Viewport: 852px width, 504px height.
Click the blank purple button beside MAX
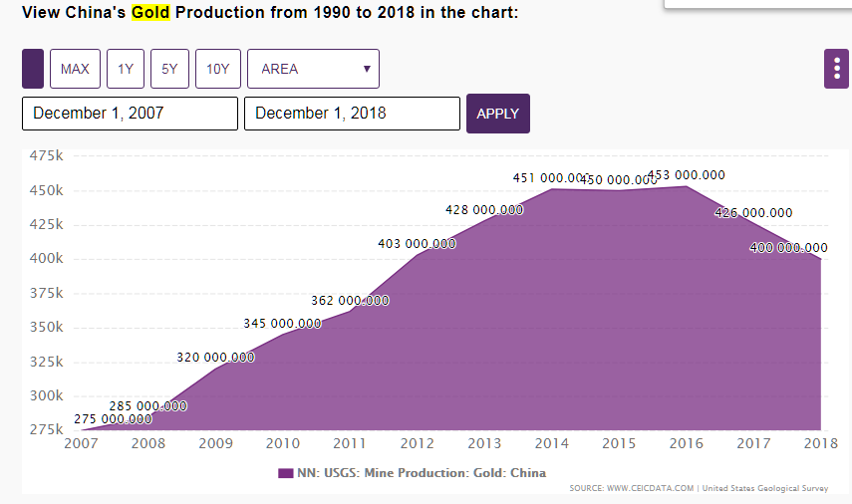pos(33,69)
